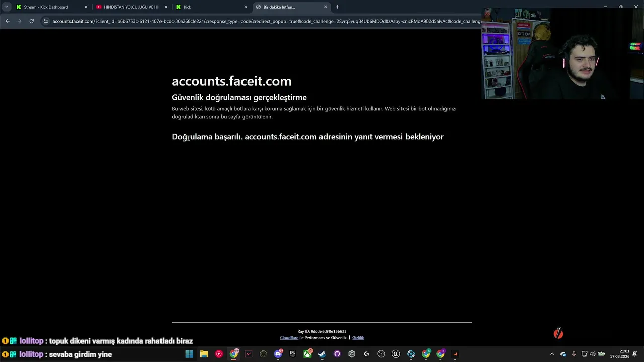The image size is (644, 362).
Task: Close the HİNDİSTAN YOLCULUĞU tab
Action: pyautogui.click(x=166, y=7)
